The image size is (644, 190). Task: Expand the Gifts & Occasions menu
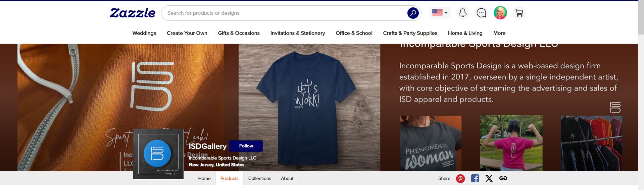point(239,33)
